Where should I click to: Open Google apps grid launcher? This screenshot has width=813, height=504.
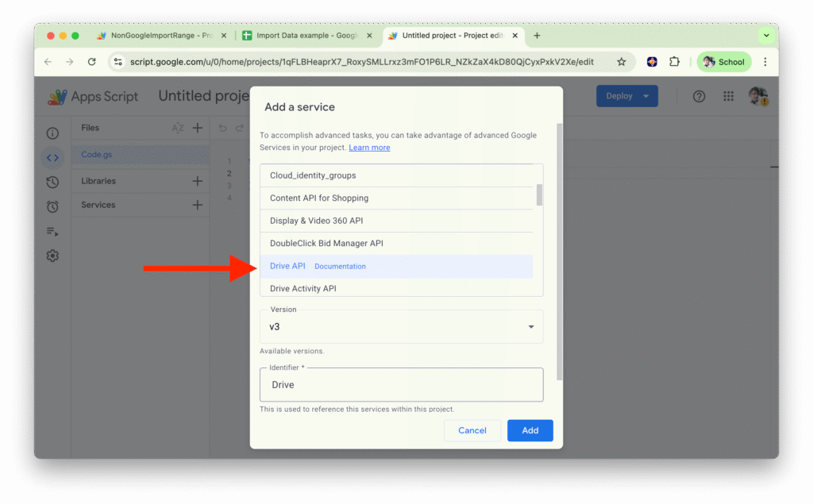pyautogui.click(x=728, y=96)
